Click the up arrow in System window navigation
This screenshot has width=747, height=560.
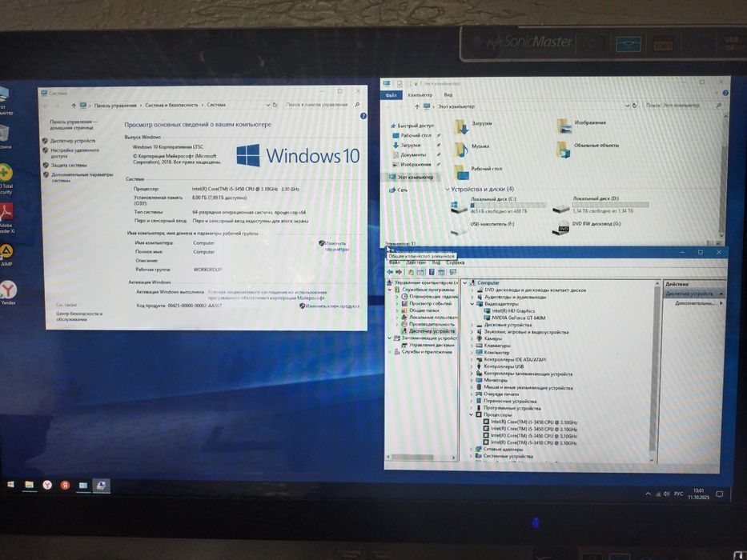pyautogui.click(x=74, y=106)
